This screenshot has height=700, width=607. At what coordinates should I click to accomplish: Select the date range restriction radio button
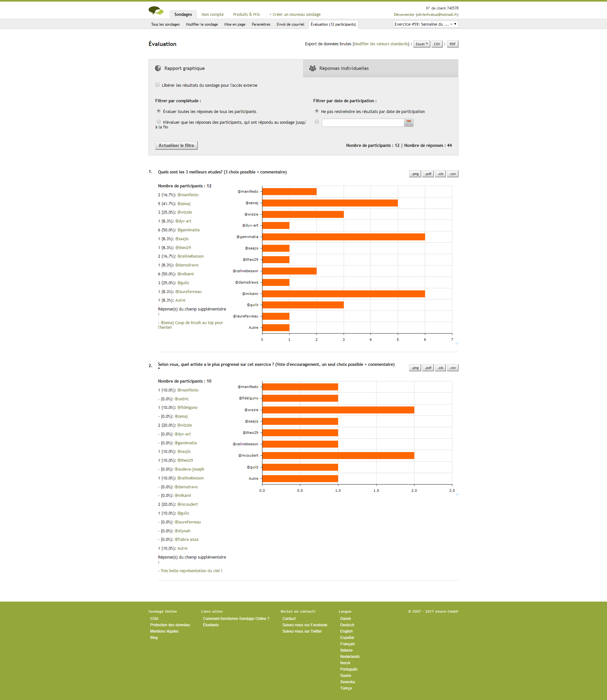317,122
